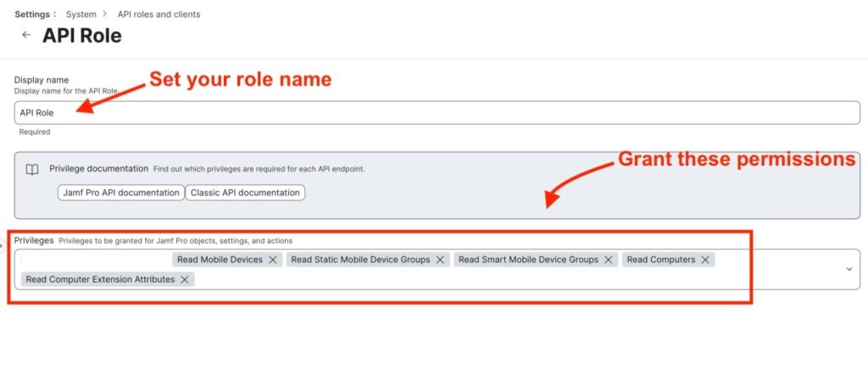Remove the Read Computers privilege tag
868x387 pixels.
point(705,260)
